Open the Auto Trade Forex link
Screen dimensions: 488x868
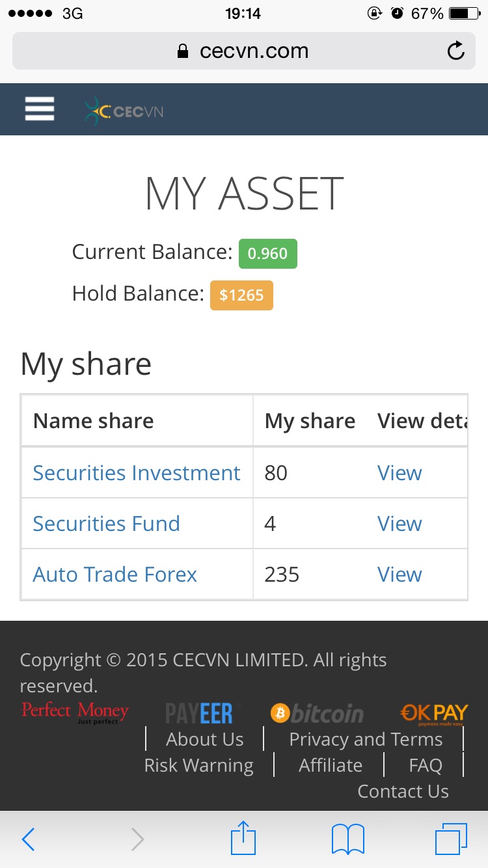(x=115, y=575)
